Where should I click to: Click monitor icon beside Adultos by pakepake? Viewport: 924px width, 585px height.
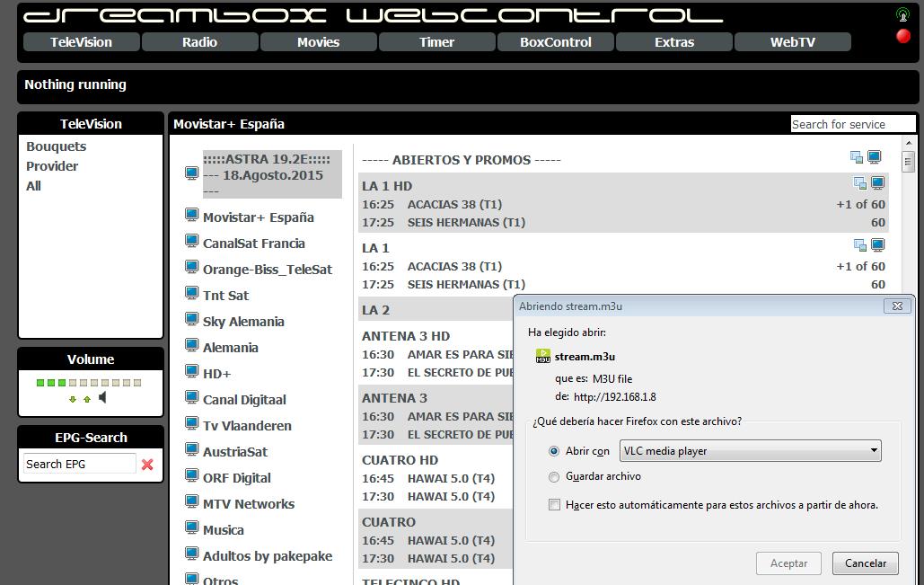[191, 554]
